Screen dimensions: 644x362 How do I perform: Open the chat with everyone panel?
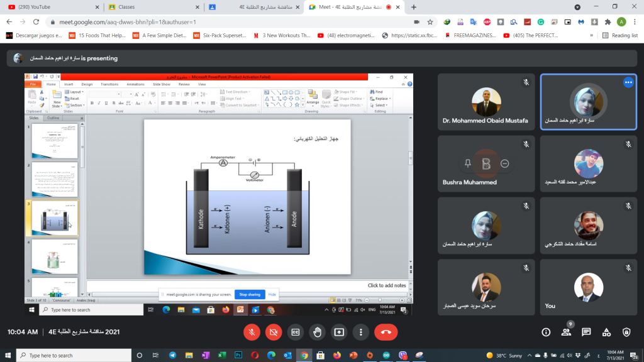pyautogui.click(x=586, y=332)
